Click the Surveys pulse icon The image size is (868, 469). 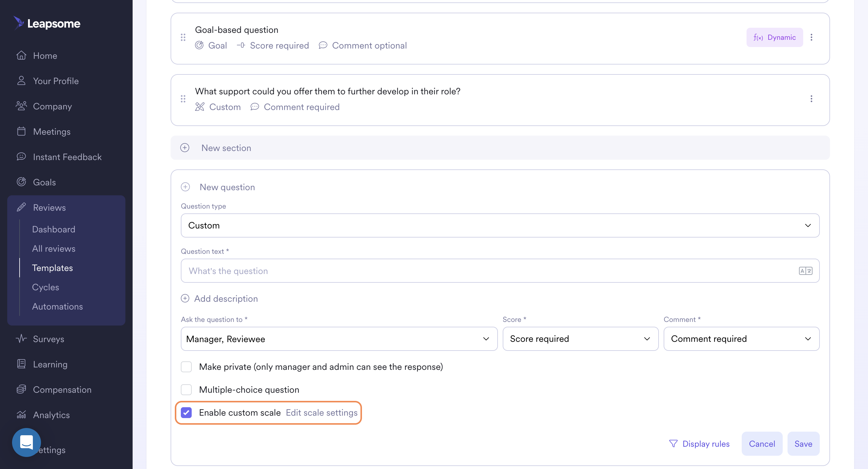(x=21, y=338)
